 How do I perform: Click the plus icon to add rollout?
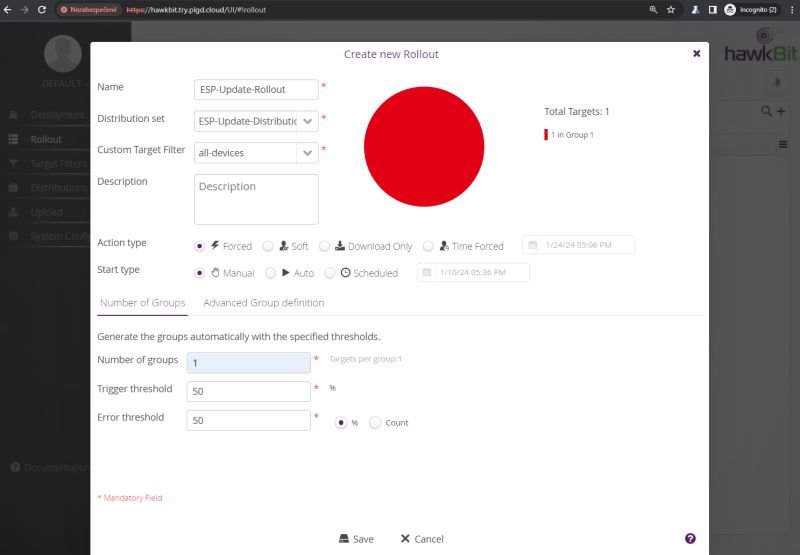[781, 111]
